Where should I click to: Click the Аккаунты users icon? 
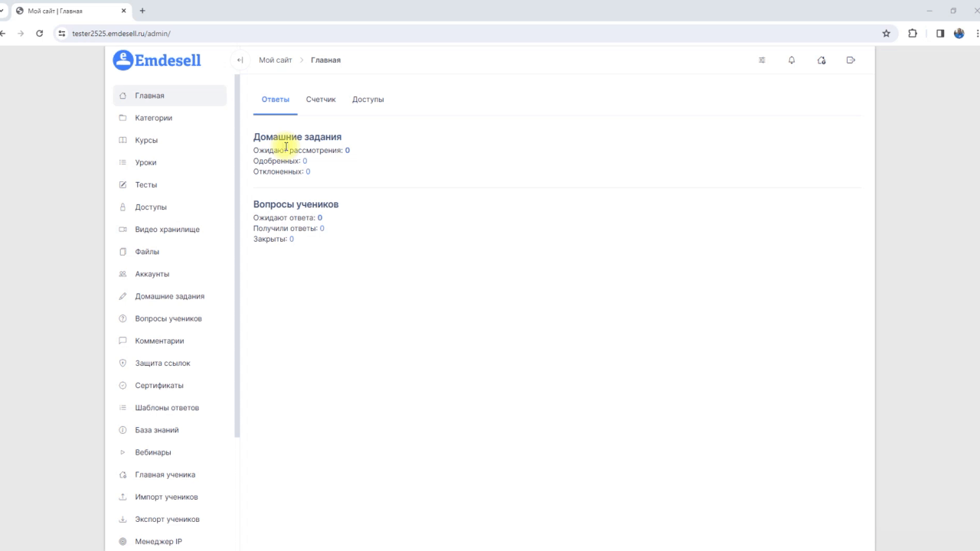click(122, 274)
